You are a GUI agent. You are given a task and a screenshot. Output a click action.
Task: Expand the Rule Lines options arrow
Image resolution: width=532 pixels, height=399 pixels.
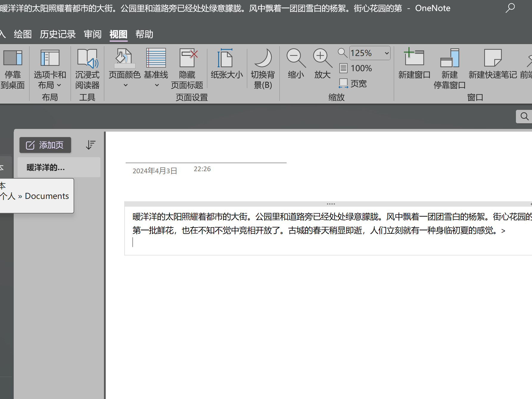[x=157, y=85]
